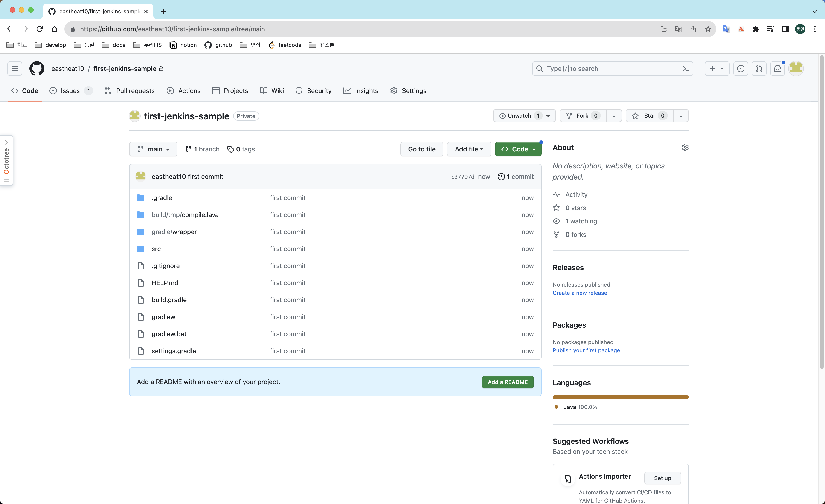Expand the Add file dropdown
Viewport: 825px width, 504px height.
coord(469,149)
